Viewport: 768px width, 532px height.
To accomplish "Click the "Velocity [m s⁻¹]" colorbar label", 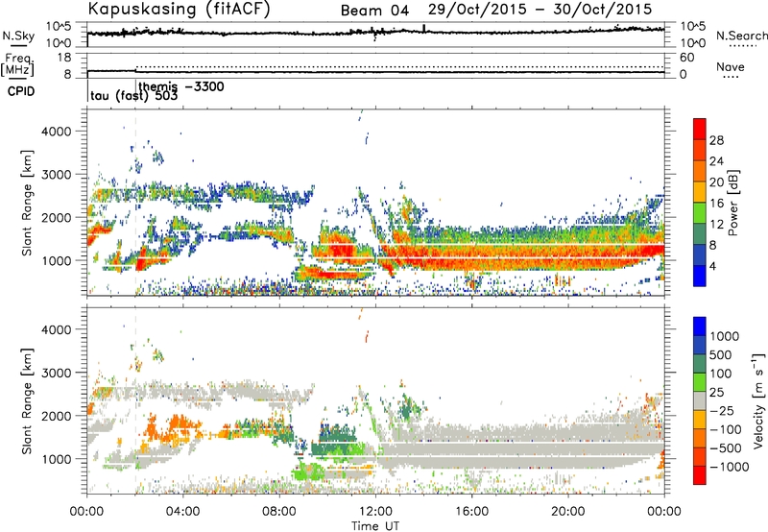I will [758, 400].
